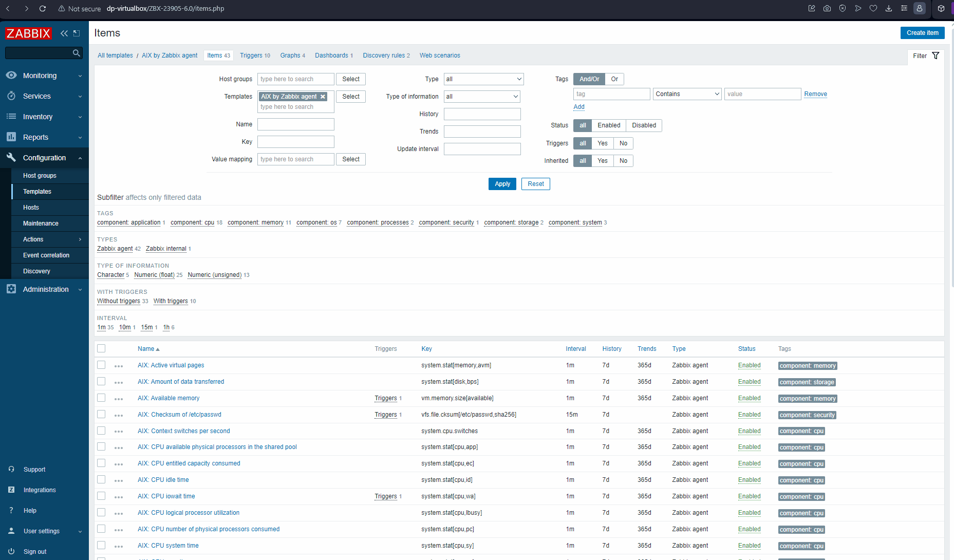The width and height of the screenshot is (954, 560).
Task: Check the CPU iowait time checkbox
Action: pos(101,496)
